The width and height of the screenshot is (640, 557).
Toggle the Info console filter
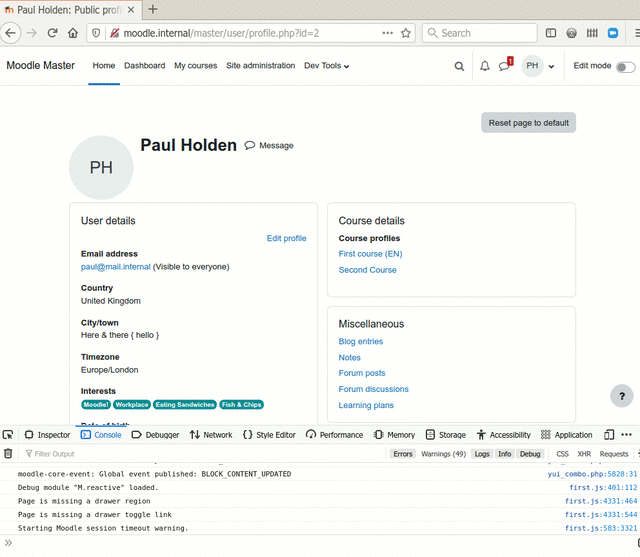(504, 454)
